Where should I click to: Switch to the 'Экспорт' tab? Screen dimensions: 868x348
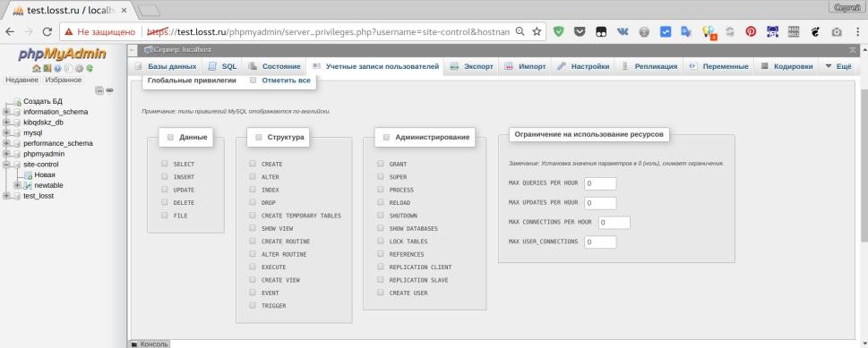tap(472, 66)
